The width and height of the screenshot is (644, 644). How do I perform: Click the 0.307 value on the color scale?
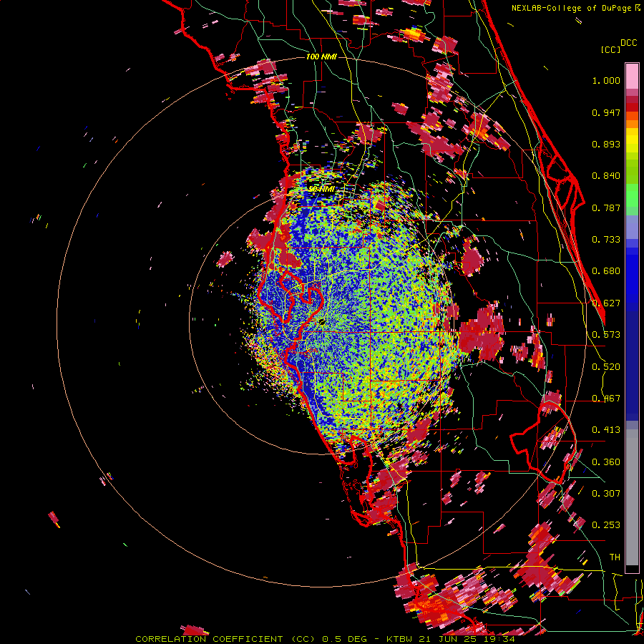click(x=606, y=494)
